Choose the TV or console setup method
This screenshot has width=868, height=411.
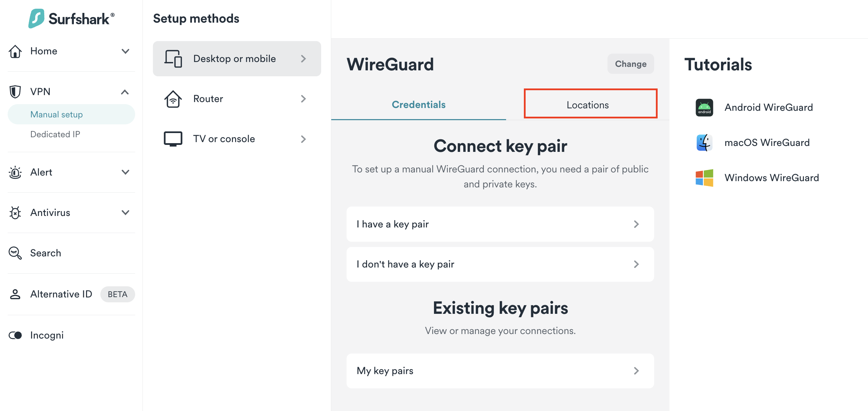(237, 139)
